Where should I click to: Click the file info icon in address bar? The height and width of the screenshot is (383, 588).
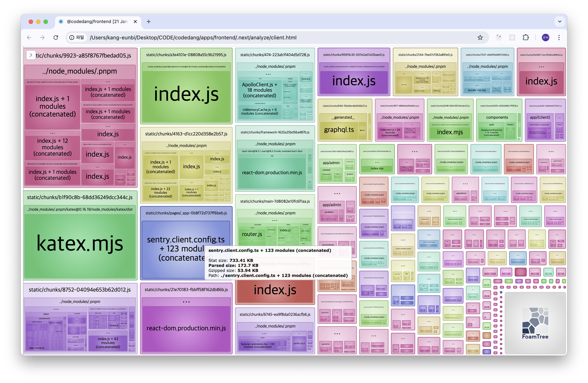[72, 38]
